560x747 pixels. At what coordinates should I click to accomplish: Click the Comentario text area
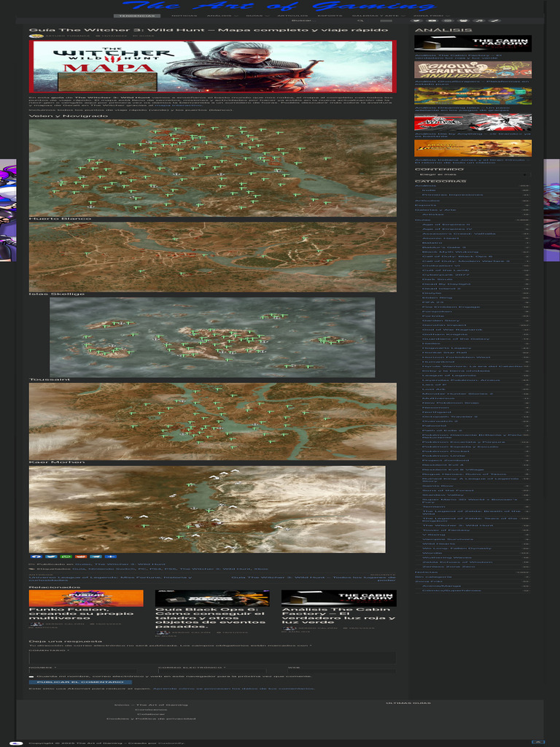pos(212,658)
